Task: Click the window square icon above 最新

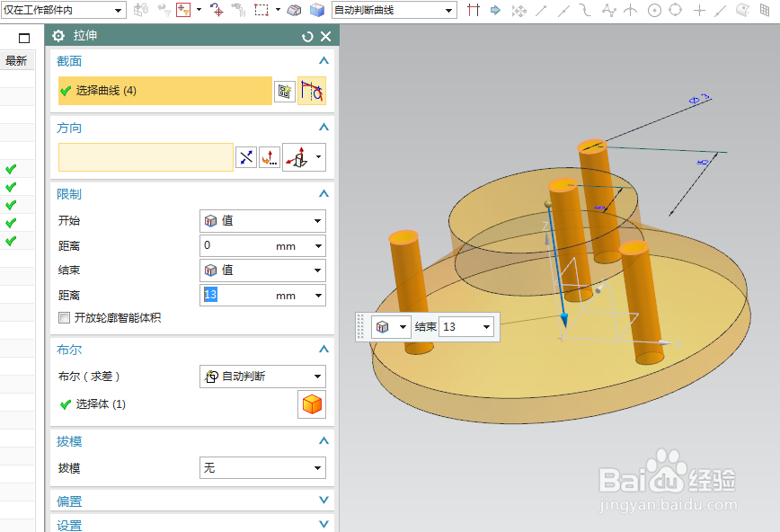Action: tap(24, 38)
